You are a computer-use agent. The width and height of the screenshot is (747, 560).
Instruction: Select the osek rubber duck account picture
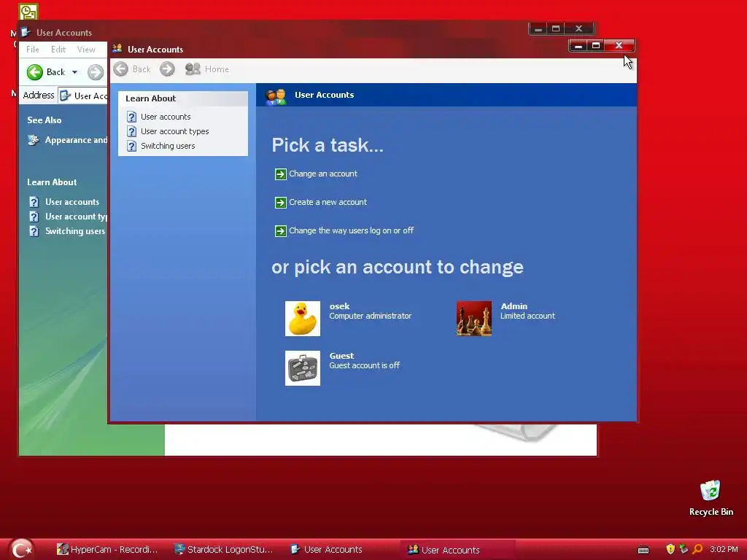click(x=303, y=319)
